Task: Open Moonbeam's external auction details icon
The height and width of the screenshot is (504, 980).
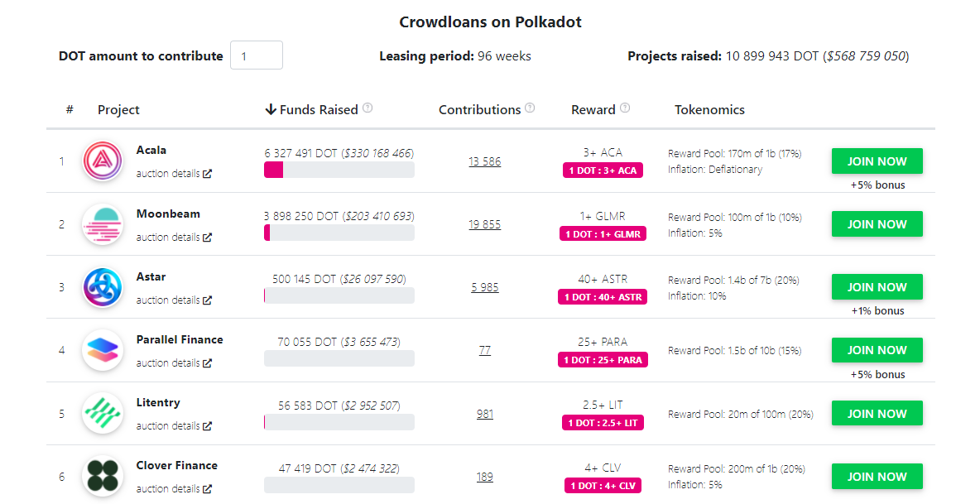Action: [207, 237]
